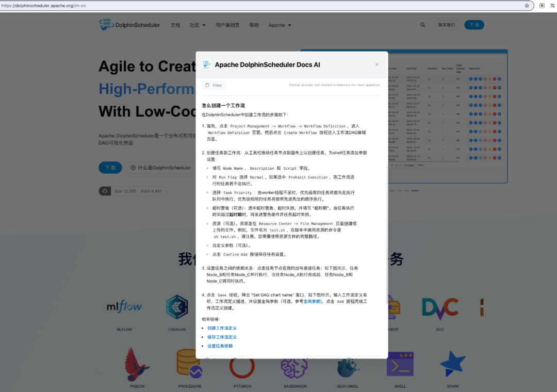Image resolution: width=557 pixels, height=392 pixels.
Task: Select the DVC logo
Action: pos(440,308)
